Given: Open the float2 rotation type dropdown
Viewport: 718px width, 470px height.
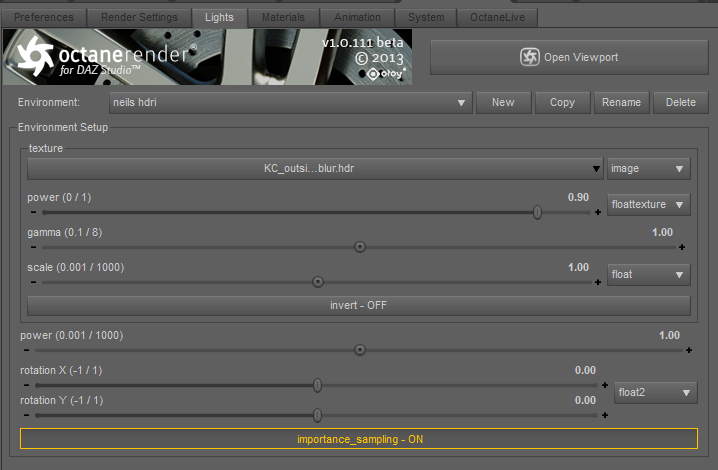Looking at the screenshot, I should [x=655, y=393].
